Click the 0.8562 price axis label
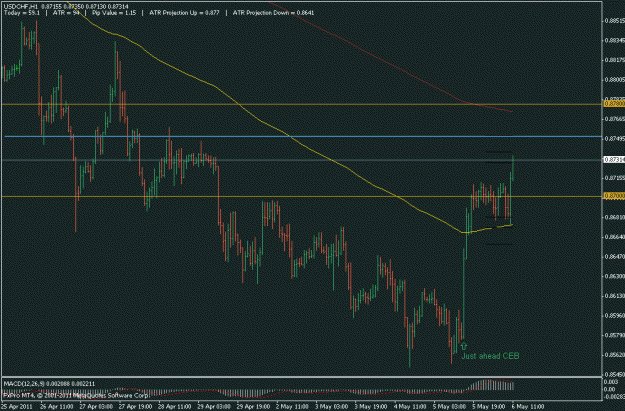The image size is (625, 411). pyautogui.click(x=615, y=355)
